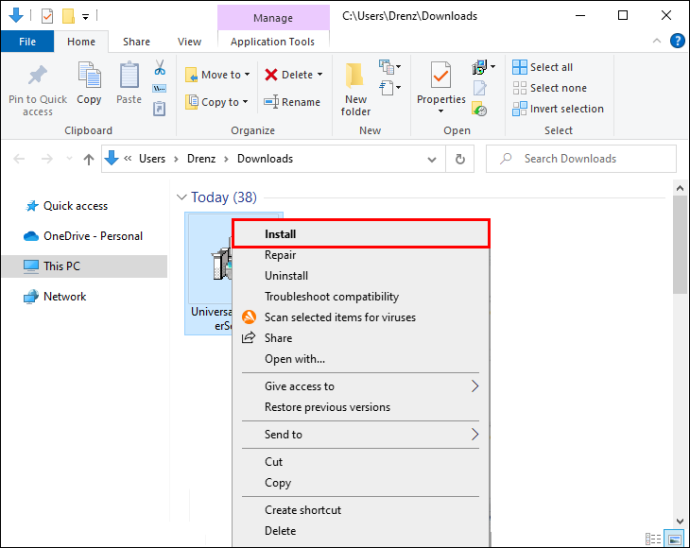Viewport: 690px width, 548px height.
Task: Click the Edit file icon
Action: pyautogui.click(x=480, y=88)
